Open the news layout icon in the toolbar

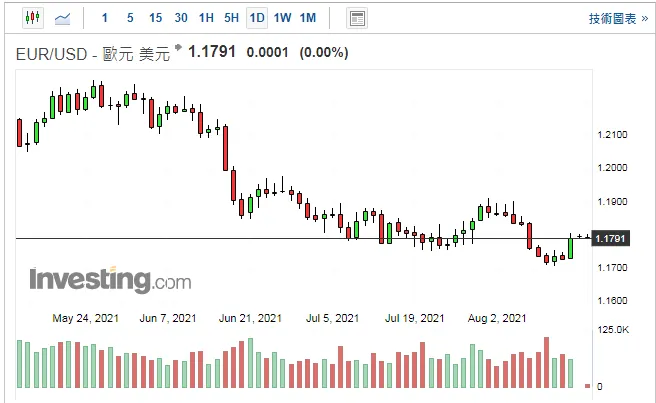(357, 18)
